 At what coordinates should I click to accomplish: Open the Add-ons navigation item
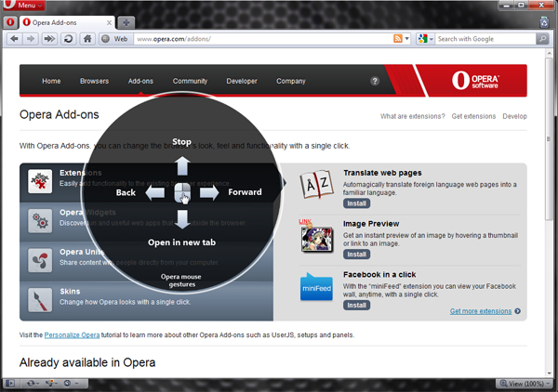(140, 81)
